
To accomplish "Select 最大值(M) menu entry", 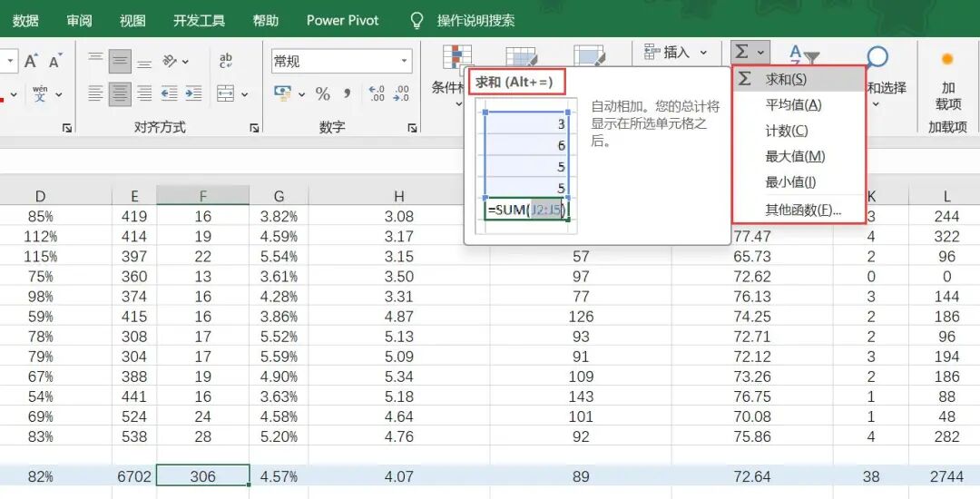I will point(799,156).
